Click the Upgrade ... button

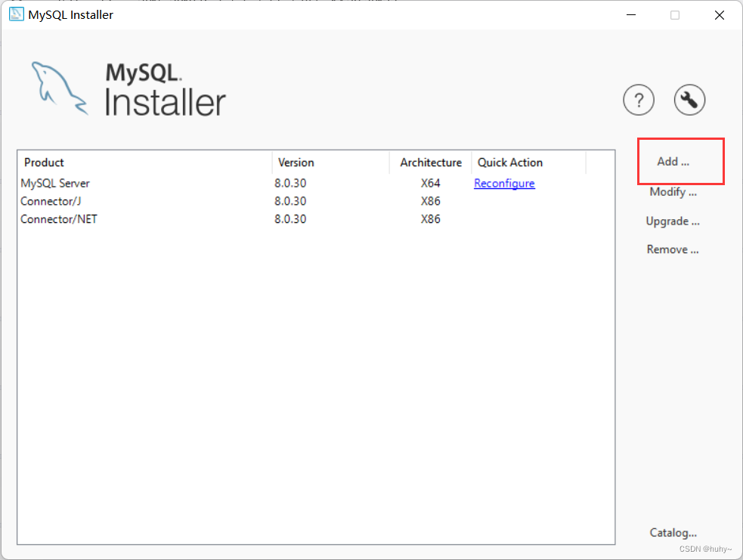[x=673, y=221]
